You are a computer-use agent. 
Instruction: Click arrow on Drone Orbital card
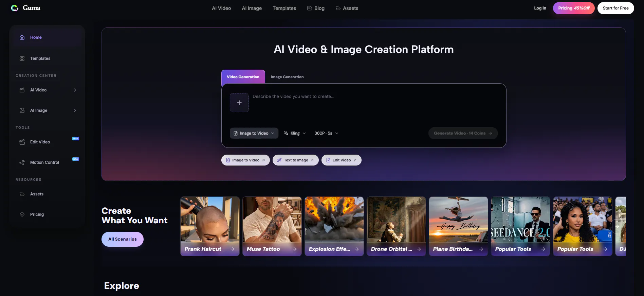419,249
